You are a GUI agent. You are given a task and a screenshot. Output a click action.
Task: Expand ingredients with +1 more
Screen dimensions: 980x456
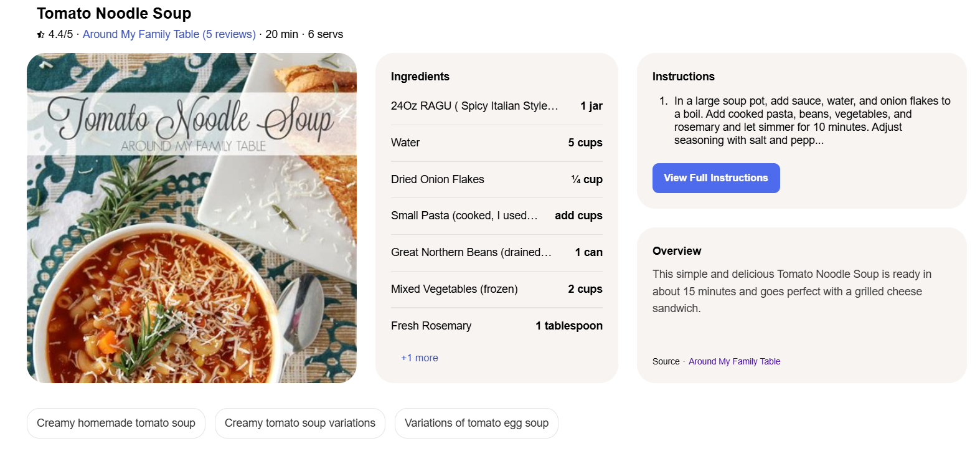420,358
